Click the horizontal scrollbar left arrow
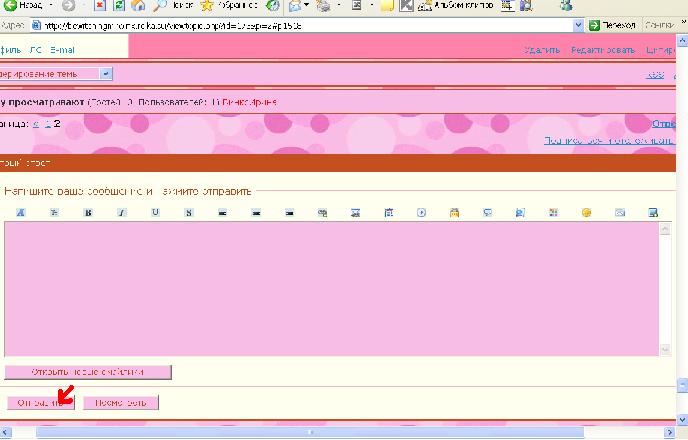688x440 pixels. (x=6, y=433)
